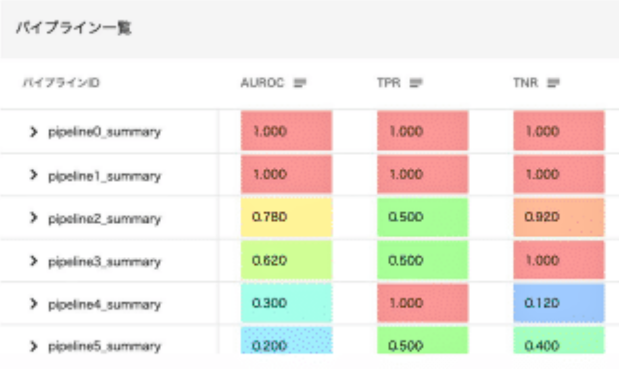Sort by the TNR column header
Viewport: 620px width, 388px height.
pos(525,83)
